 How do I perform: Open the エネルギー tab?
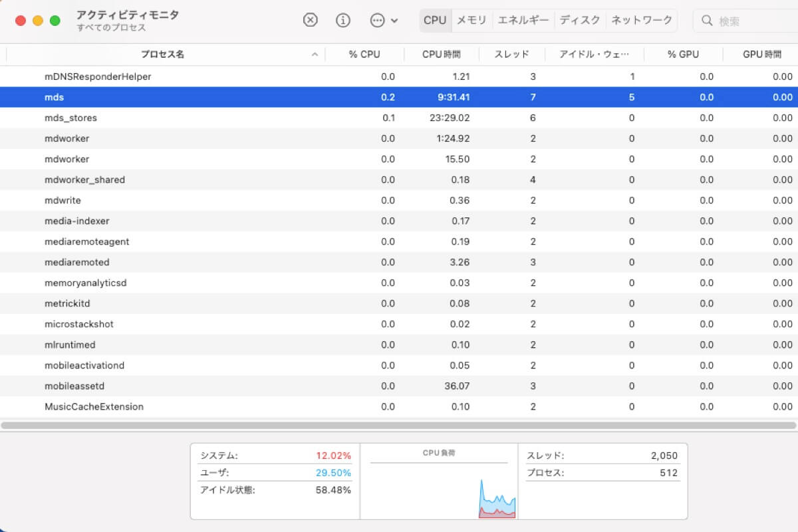coord(524,20)
